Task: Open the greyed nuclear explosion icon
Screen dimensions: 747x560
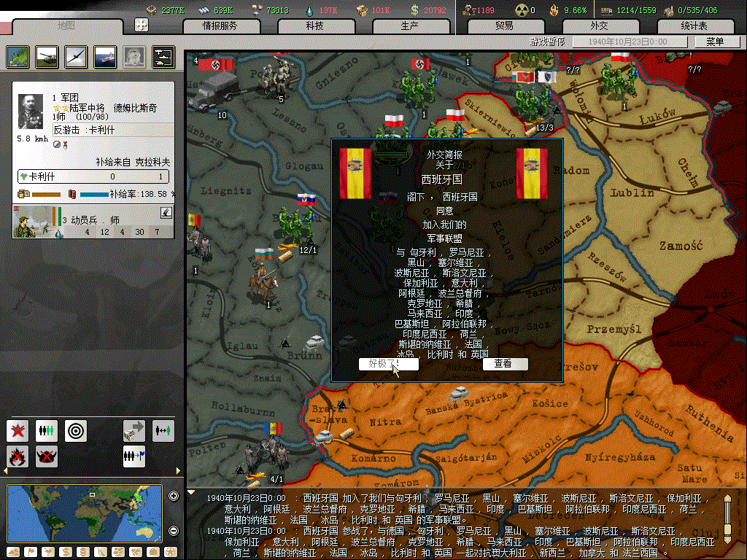Action: [134, 57]
